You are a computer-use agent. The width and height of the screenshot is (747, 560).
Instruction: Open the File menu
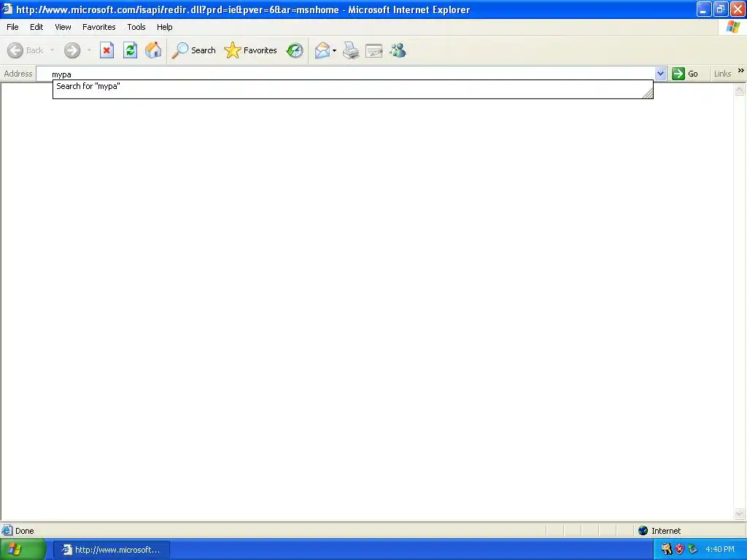coord(12,27)
